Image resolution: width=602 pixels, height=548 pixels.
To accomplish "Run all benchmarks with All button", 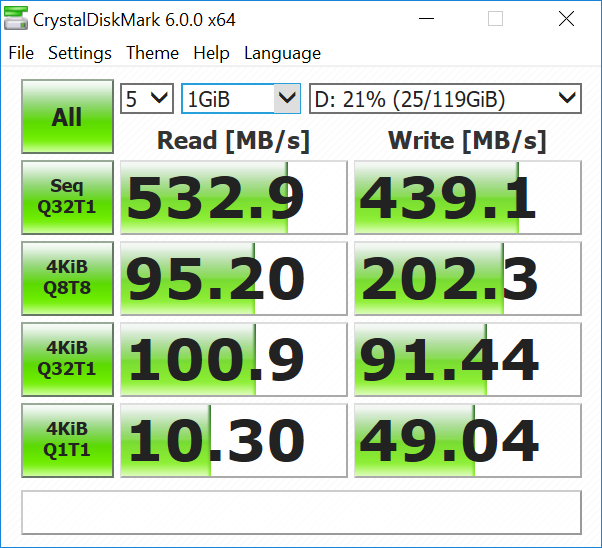I will [67, 116].
